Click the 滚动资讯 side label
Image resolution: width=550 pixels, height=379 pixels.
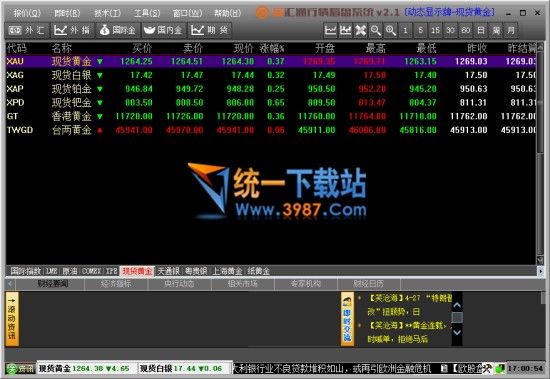(12, 319)
